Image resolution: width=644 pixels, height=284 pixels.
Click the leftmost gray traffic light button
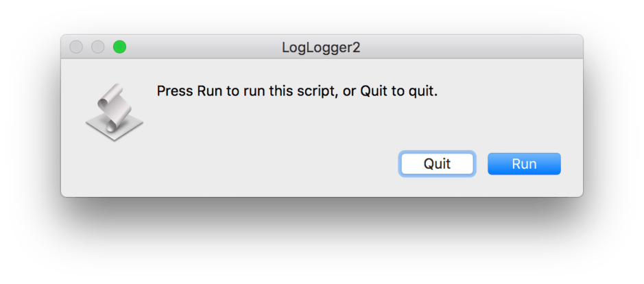(x=77, y=47)
